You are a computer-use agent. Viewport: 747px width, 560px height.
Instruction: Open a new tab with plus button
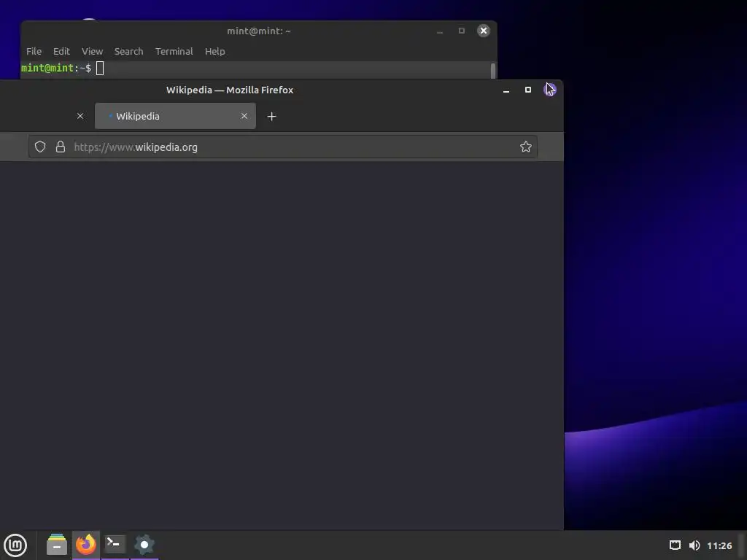coord(271,116)
